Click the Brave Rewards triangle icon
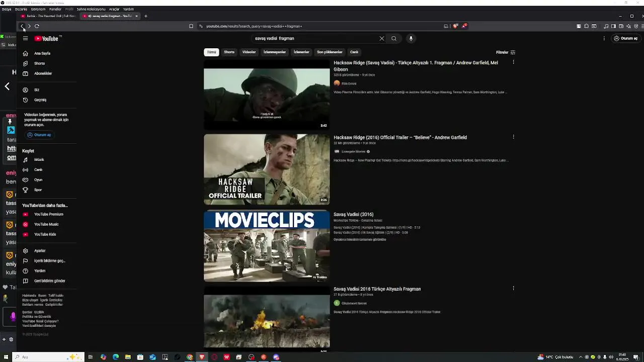The width and height of the screenshot is (644, 362). pyautogui.click(x=463, y=26)
